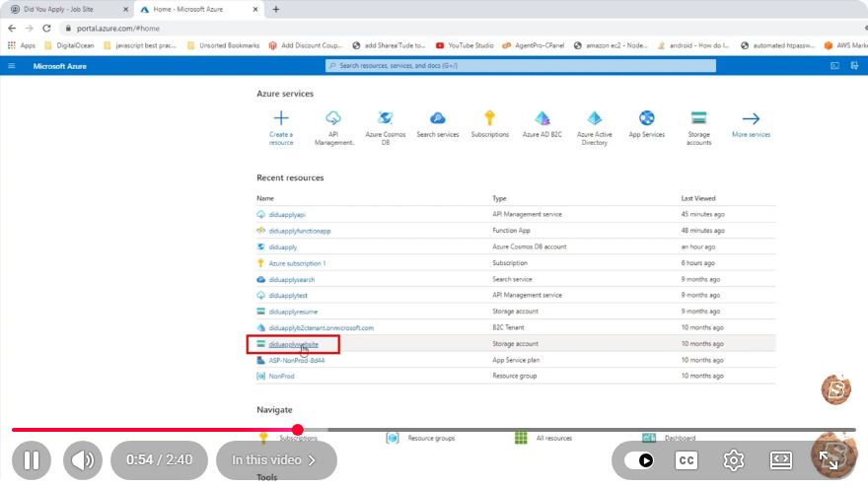
Task: Open Azure subscription 1 link
Action: (297, 263)
